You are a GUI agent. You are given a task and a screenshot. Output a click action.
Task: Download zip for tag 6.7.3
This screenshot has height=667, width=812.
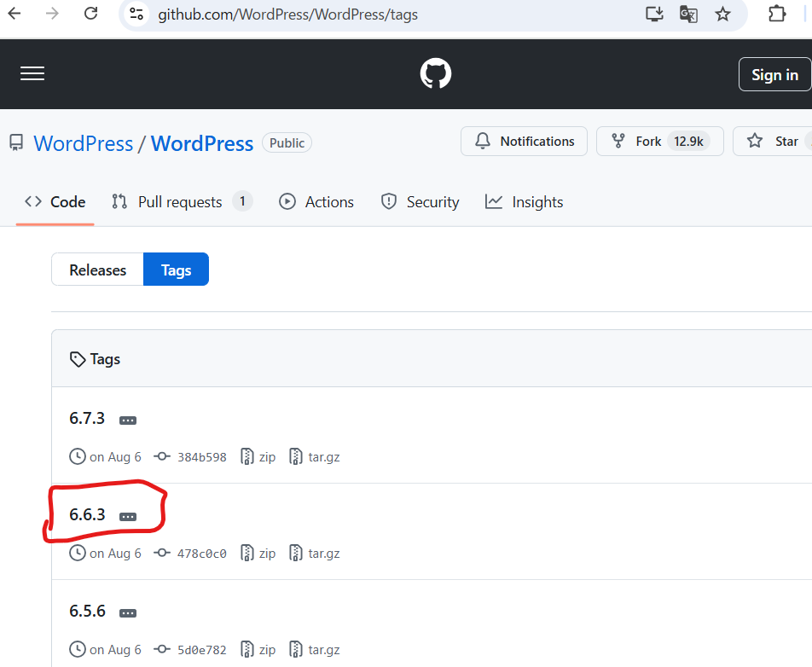pos(258,457)
